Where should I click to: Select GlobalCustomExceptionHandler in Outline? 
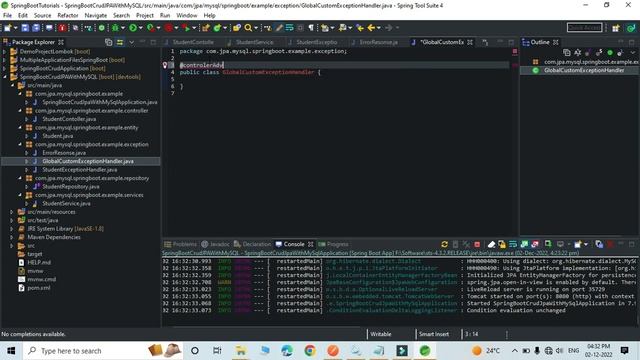pyautogui.click(x=584, y=70)
